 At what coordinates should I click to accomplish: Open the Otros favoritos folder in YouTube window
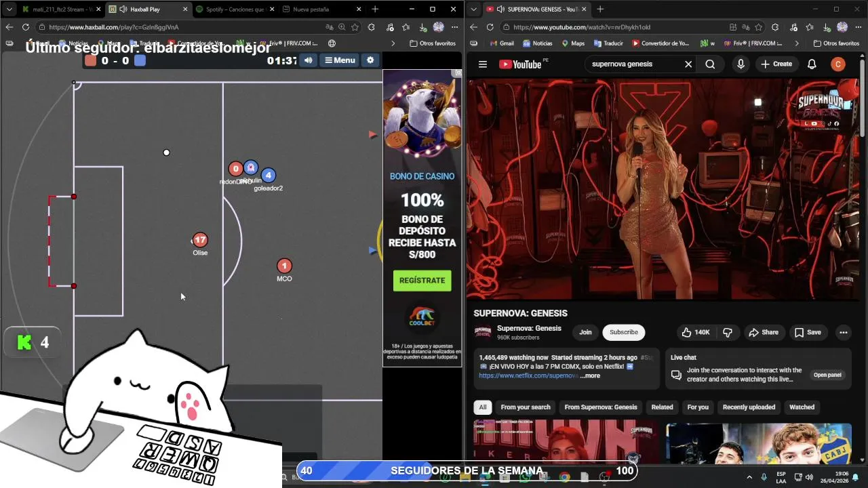coord(836,43)
